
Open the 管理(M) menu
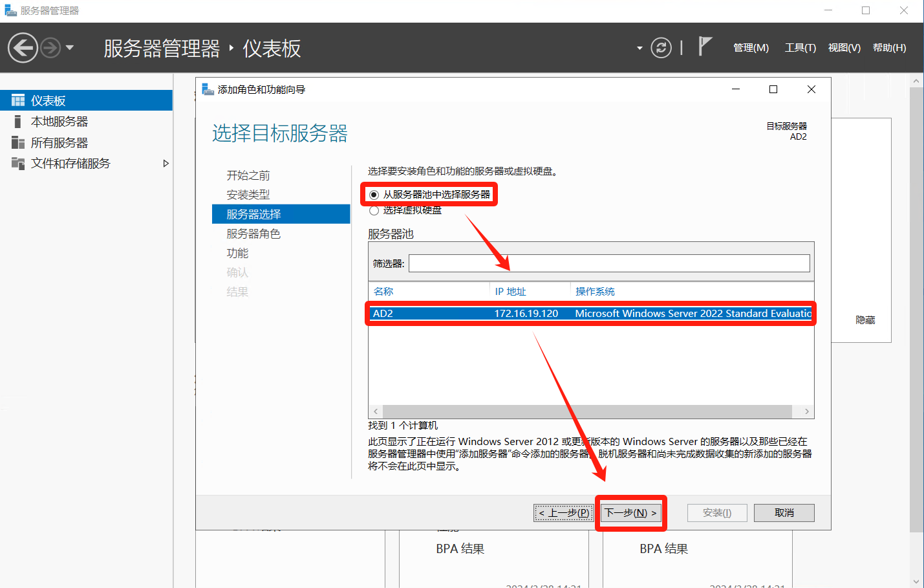pos(751,48)
